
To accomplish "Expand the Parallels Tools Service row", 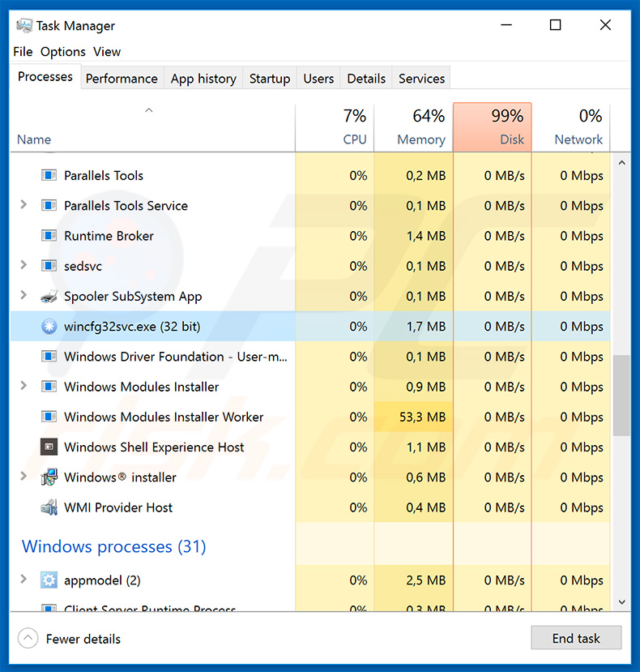I will click(x=23, y=205).
